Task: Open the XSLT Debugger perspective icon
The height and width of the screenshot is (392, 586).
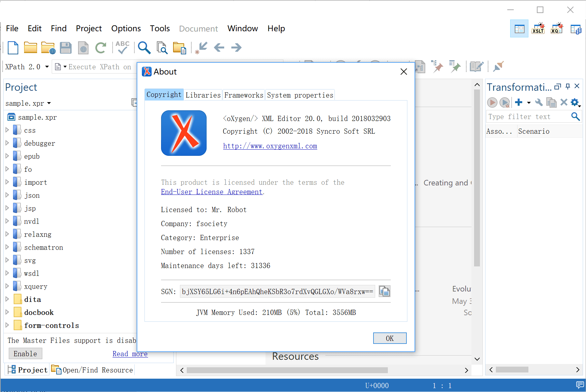Action: point(538,29)
